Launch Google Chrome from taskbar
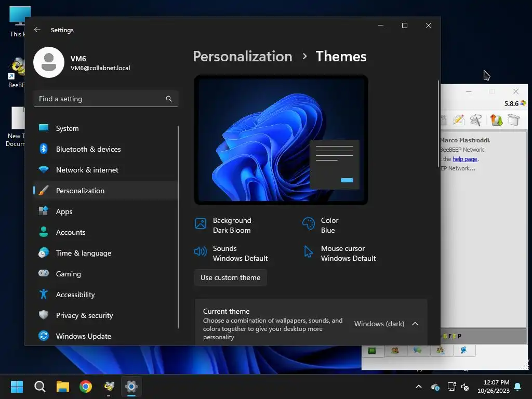The height and width of the screenshot is (399, 532). (x=86, y=387)
